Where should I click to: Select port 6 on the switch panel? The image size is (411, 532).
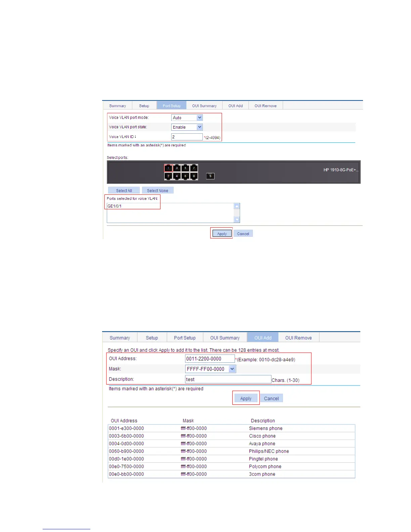pos(185,176)
